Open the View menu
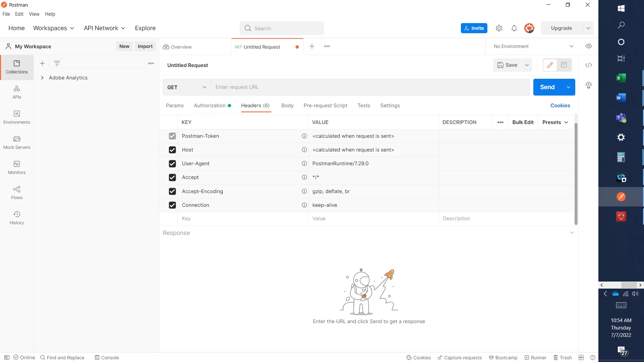 pyautogui.click(x=34, y=14)
